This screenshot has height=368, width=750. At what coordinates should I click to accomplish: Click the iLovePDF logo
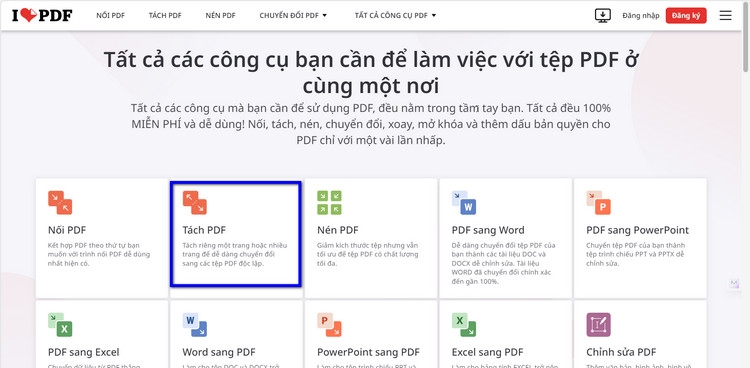click(x=42, y=15)
